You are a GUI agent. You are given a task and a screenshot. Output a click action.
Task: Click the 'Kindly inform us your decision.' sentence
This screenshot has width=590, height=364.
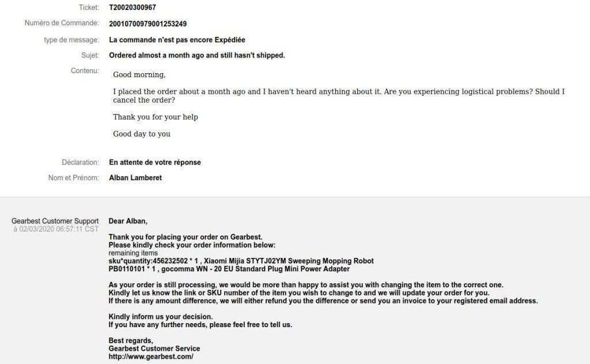point(161,317)
